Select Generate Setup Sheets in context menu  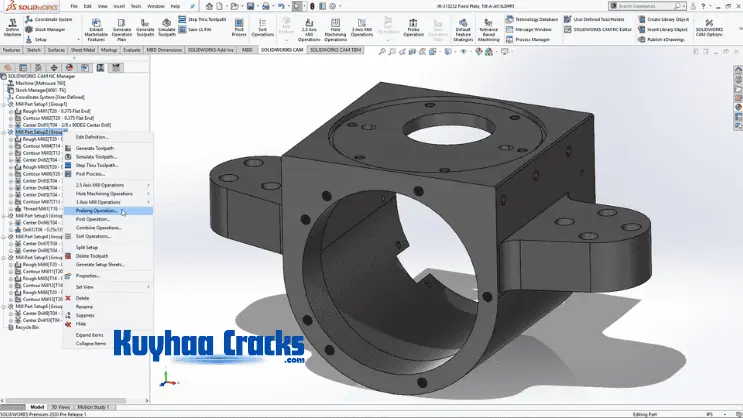pyautogui.click(x=100, y=263)
